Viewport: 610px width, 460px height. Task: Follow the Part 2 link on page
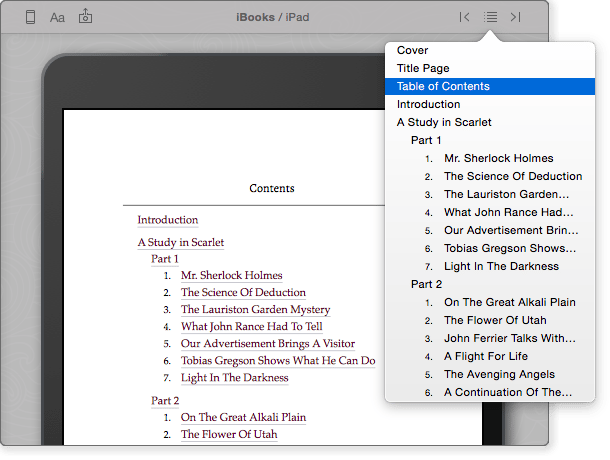coord(165,401)
